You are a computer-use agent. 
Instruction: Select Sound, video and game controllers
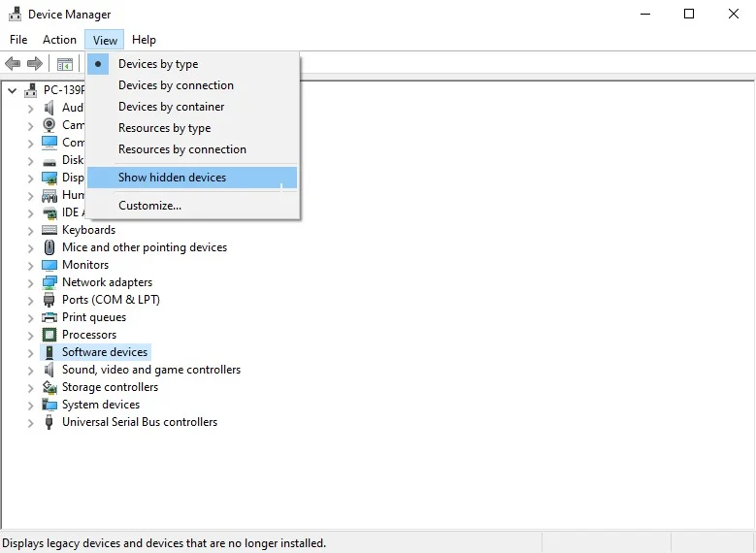point(151,370)
